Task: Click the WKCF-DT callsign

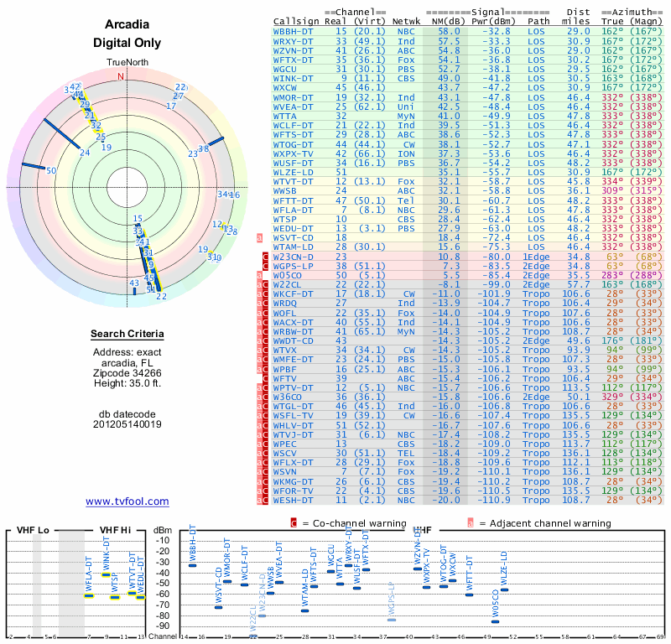Action: 293,294
